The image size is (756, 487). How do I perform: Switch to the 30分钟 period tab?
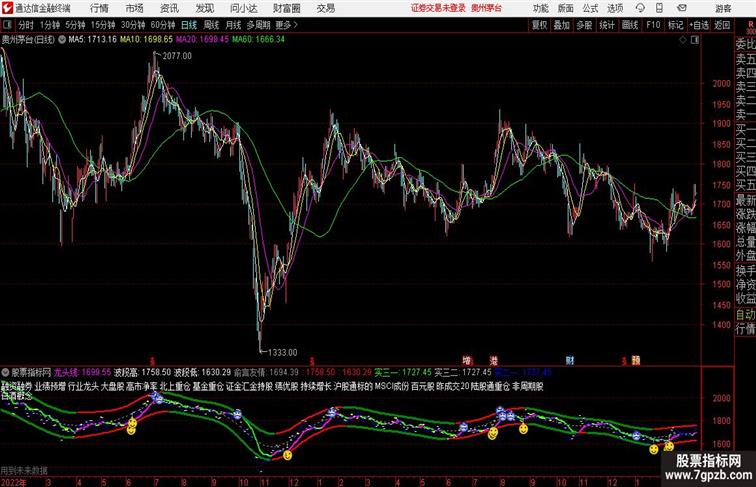pyautogui.click(x=133, y=25)
